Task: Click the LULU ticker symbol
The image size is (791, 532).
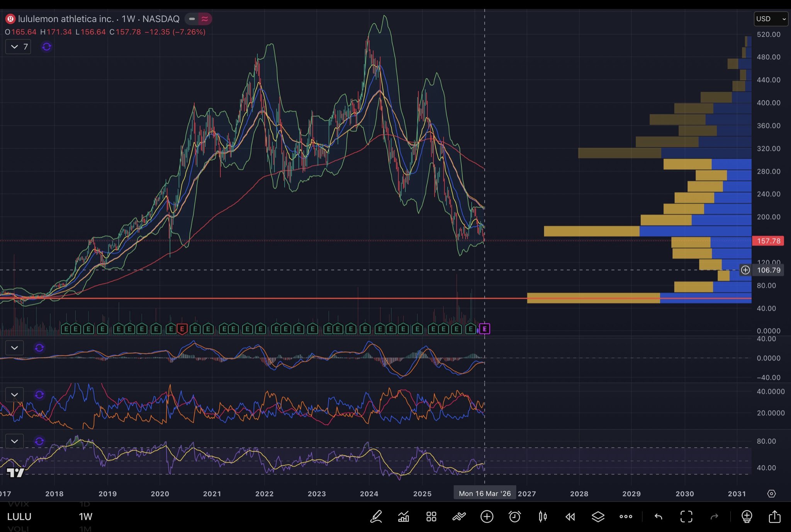Action: point(19,517)
